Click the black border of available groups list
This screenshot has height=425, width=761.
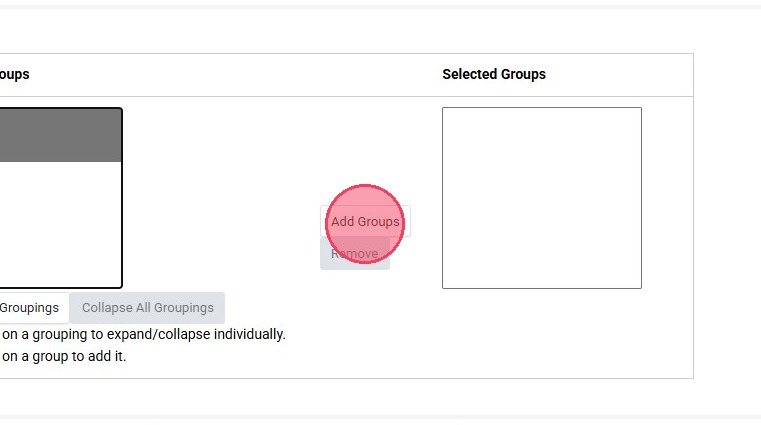click(121, 200)
